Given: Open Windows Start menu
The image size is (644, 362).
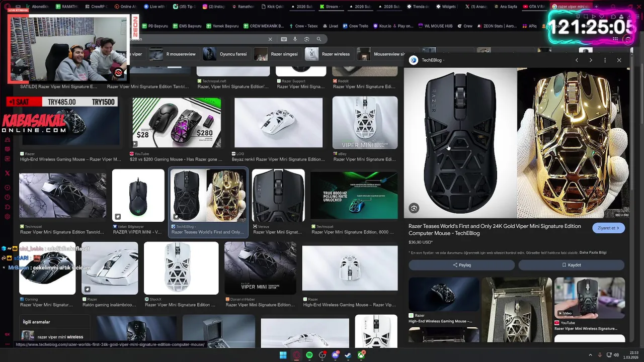Looking at the screenshot, I should pos(283,355).
